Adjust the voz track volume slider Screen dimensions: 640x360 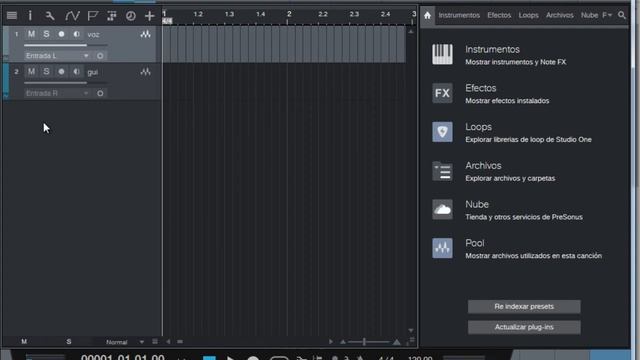[x=65, y=45]
